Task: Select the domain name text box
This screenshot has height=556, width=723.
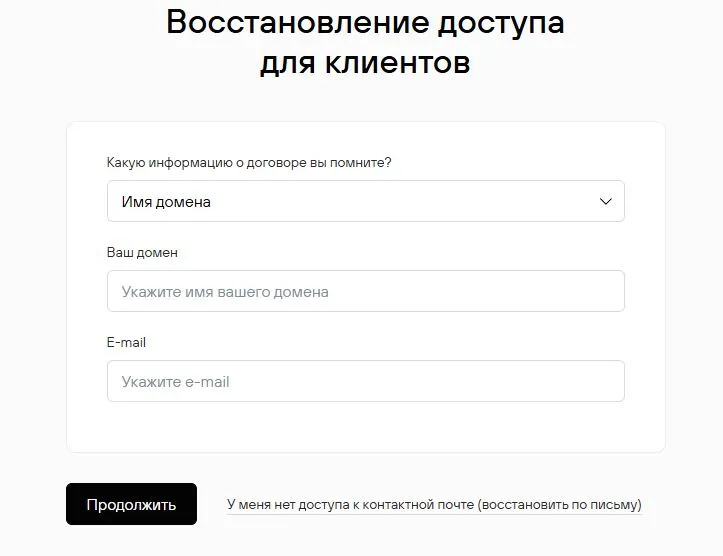Action: pyautogui.click(x=365, y=291)
